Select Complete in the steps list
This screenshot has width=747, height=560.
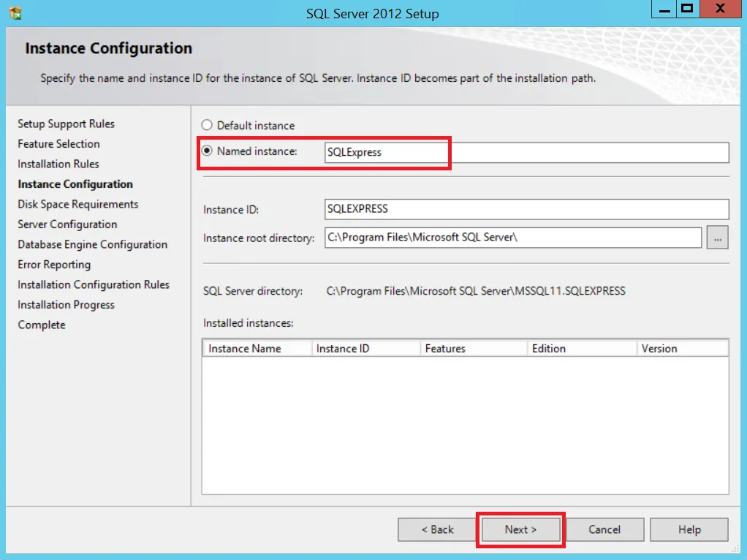(42, 325)
